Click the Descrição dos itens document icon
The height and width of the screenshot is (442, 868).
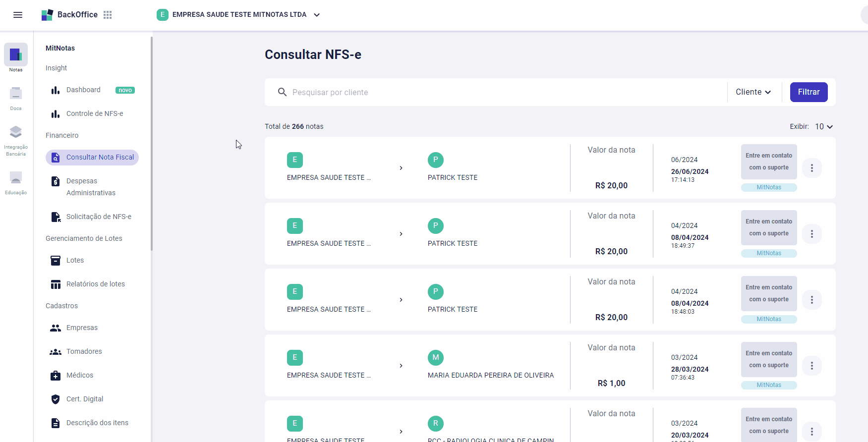(x=56, y=423)
